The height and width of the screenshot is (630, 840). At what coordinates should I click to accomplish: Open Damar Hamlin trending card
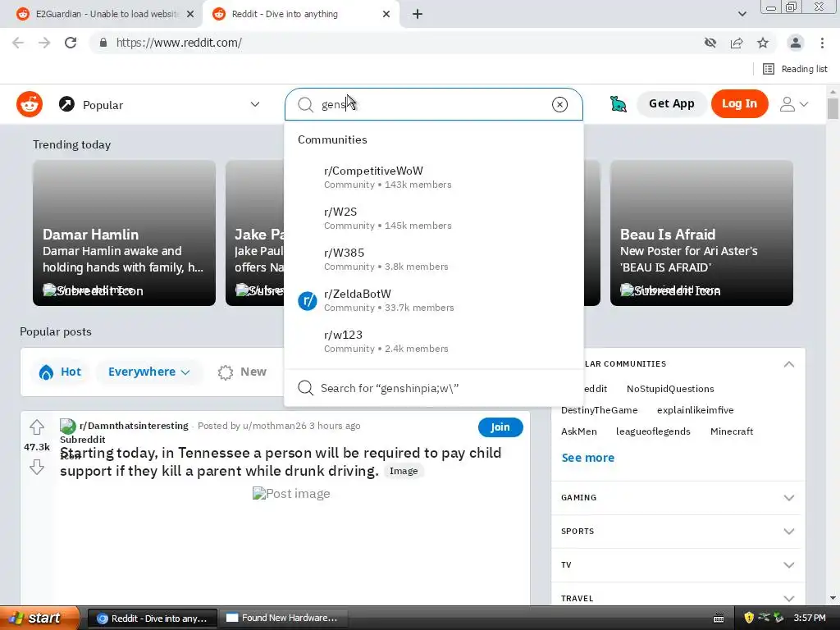pos(125,233)
